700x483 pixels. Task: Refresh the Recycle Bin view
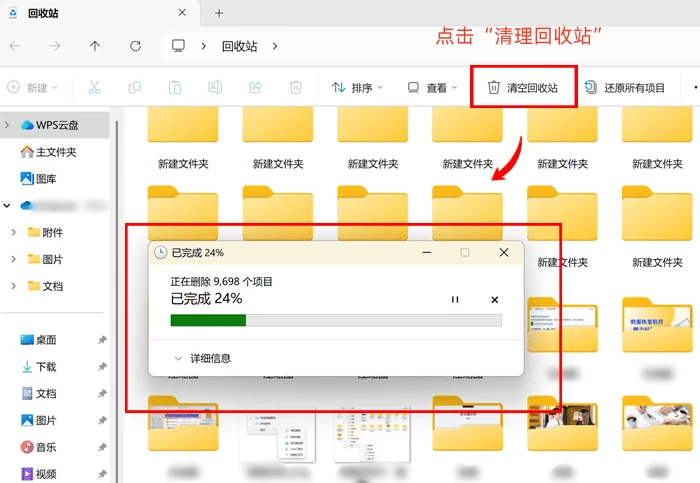(x=135, y=46)
